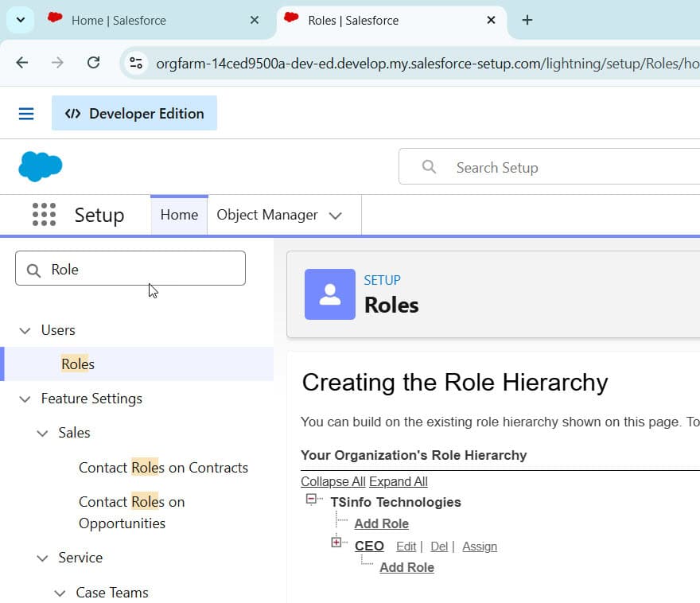700x603 pixels.
Task: Click the Users label in sidebar
Action: [x=58, y=330]
